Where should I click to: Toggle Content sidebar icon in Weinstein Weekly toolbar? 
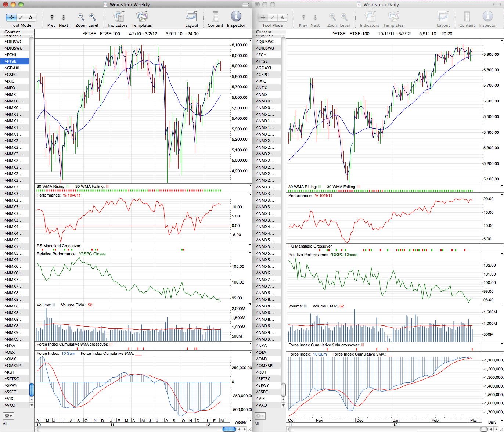(215, 17)
